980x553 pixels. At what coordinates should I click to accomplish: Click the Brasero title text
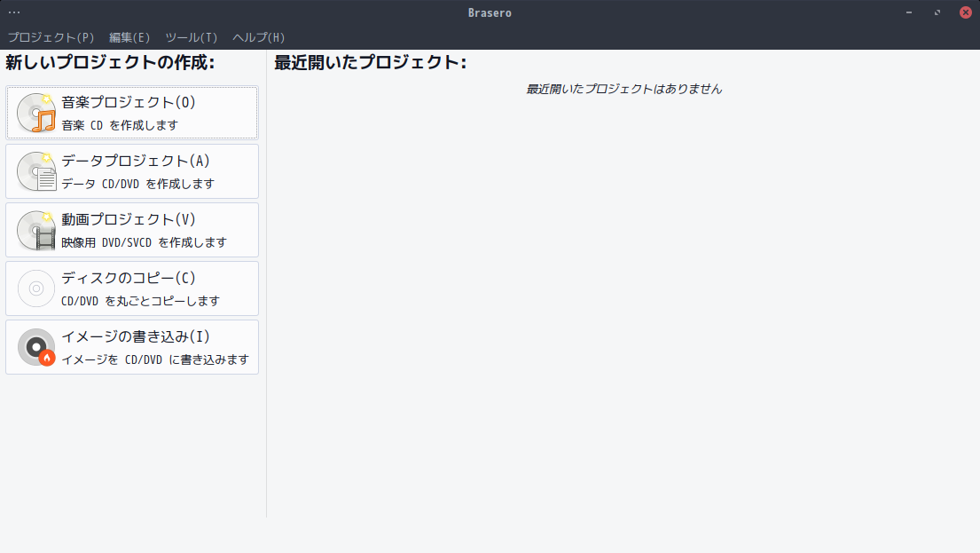pyautogui.click(x=490, y=12)
